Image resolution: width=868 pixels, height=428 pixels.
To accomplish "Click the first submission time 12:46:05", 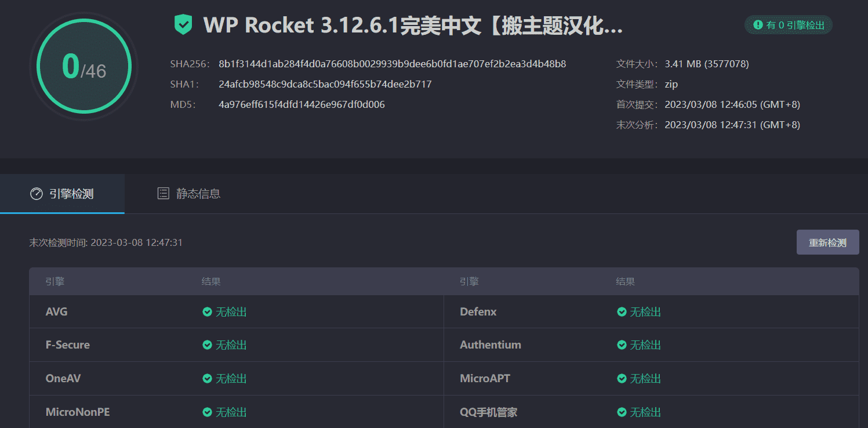I will click(732, 104).
